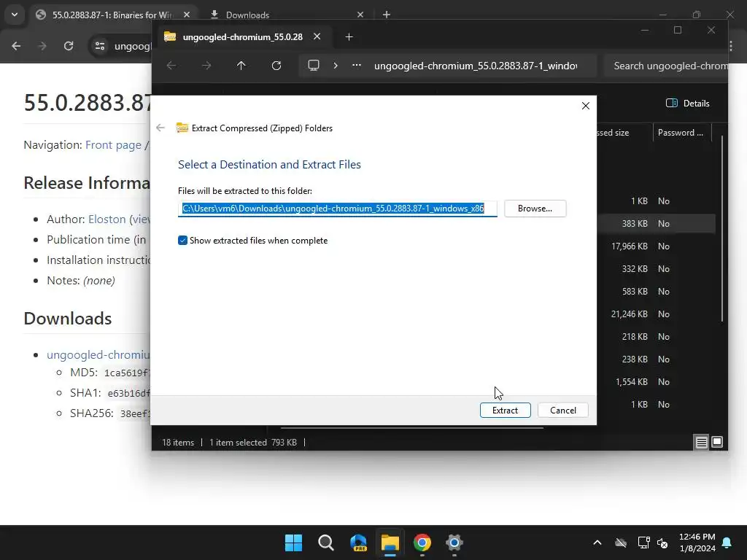Image resolution: width=747 pixels, height=560 pixels.
Task: Switch to the 55.0.2883.87-1 Binaries browser tab
Action: tap(112, 15)
